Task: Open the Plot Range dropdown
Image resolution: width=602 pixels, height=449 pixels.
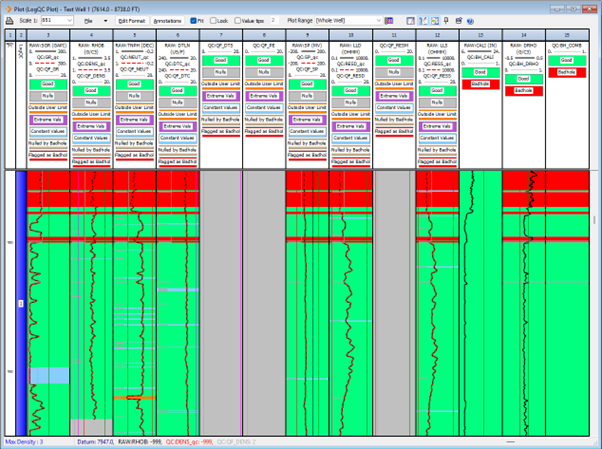Action: (349, 20)
